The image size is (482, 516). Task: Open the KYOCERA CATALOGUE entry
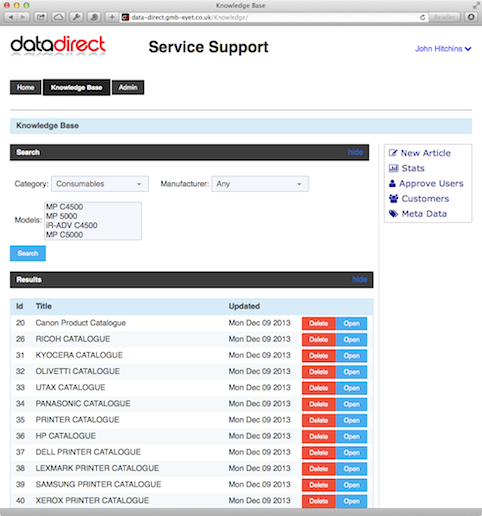coord(351,356)
